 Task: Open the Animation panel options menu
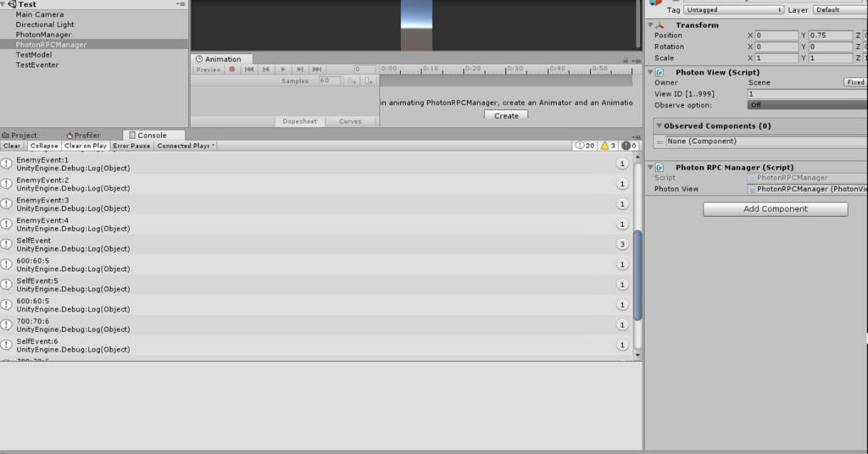point(636,60)
